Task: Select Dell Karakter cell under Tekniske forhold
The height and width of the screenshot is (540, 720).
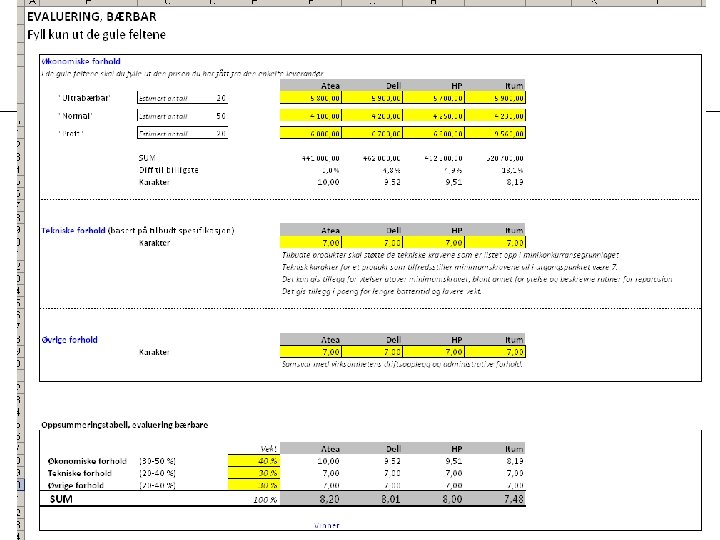Action: point(372,242)
